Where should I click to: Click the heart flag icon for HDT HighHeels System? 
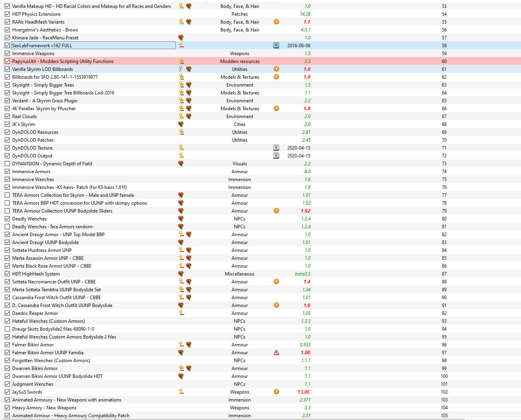pos(181,274)
